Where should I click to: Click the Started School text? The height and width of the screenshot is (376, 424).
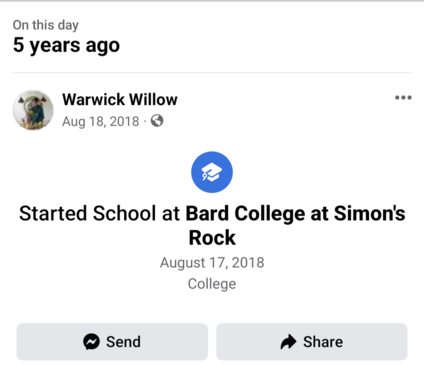[87, 213]
